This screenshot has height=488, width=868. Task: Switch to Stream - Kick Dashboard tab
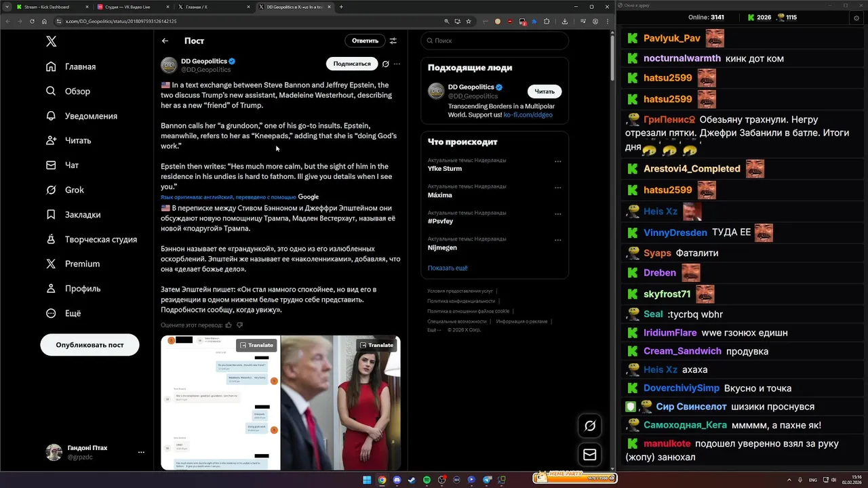[52, 7]
